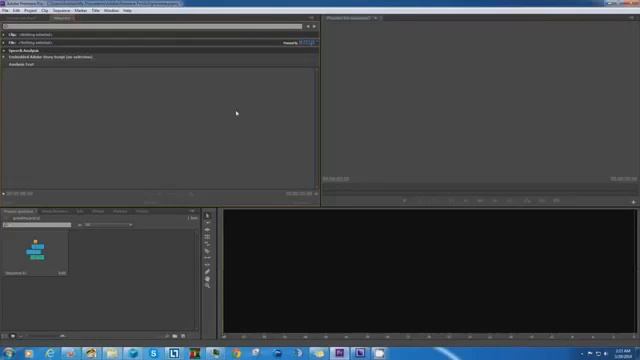640x360 pixels.
Task: Select the Slip tool
Action: [x=207, y=258]
